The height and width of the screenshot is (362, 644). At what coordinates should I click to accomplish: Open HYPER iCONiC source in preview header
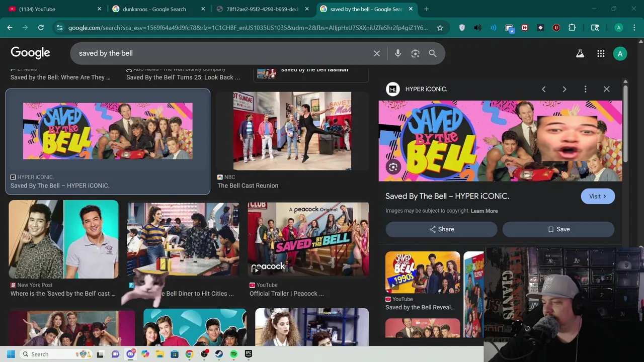[x=417, y=89]
